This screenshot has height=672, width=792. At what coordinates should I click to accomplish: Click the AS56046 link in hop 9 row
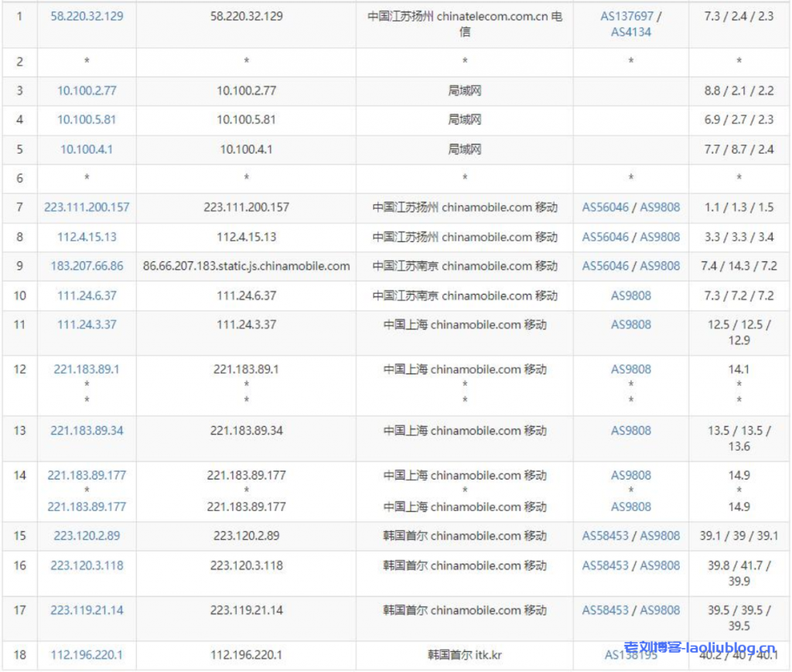[606, 266]
